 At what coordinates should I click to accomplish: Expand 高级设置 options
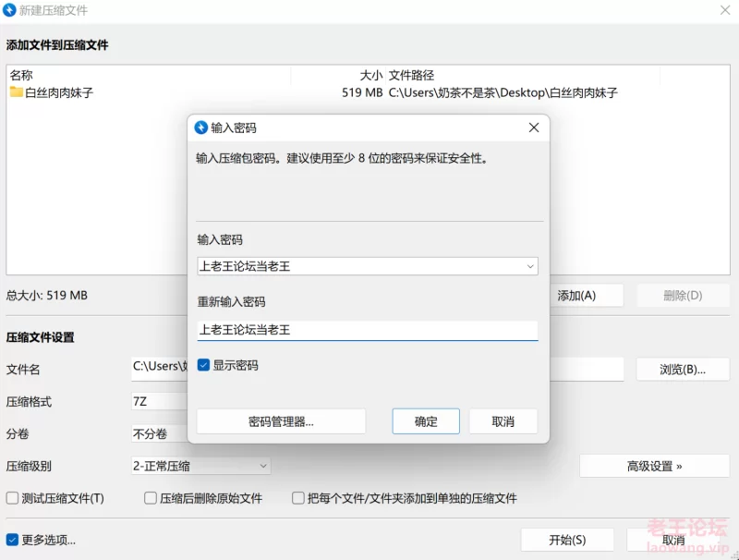tap(654, 466)
